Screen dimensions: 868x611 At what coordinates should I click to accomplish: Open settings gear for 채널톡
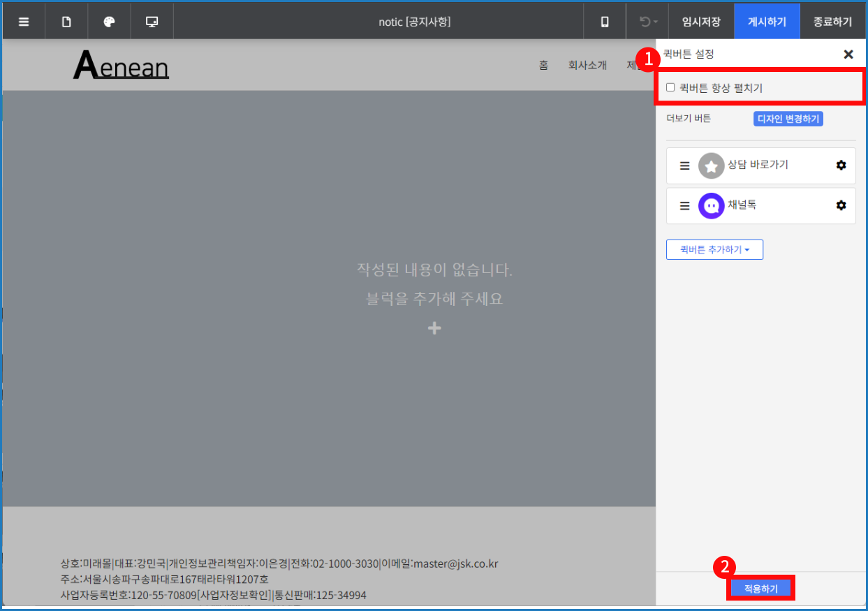pyautogui.click(x=841, y=205)
